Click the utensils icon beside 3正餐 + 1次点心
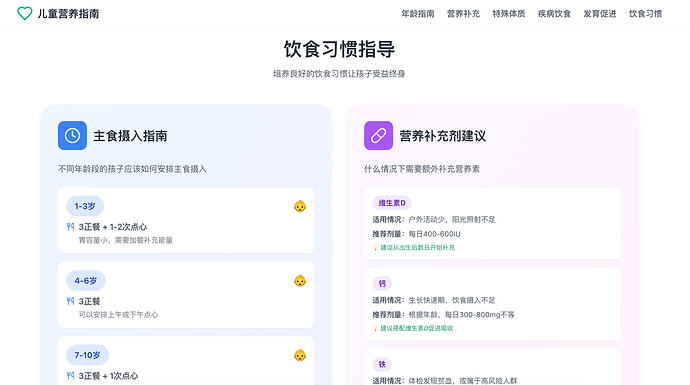 (x=70, y=375)
